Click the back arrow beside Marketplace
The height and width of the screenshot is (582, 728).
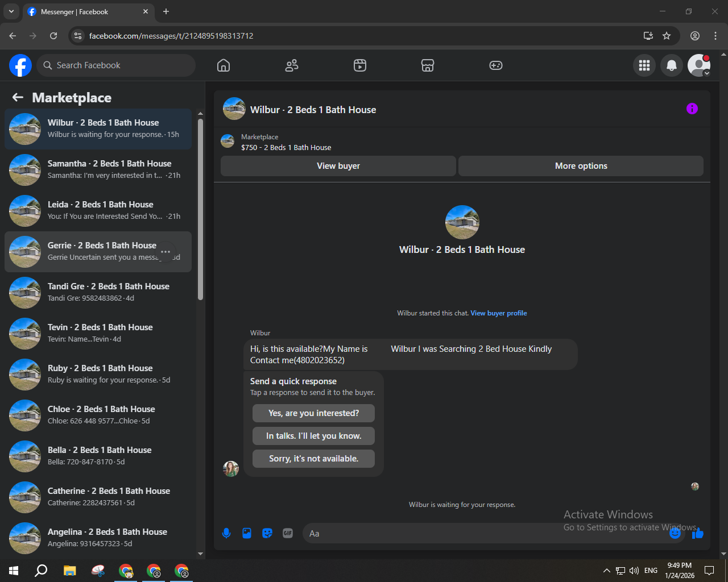18,98
